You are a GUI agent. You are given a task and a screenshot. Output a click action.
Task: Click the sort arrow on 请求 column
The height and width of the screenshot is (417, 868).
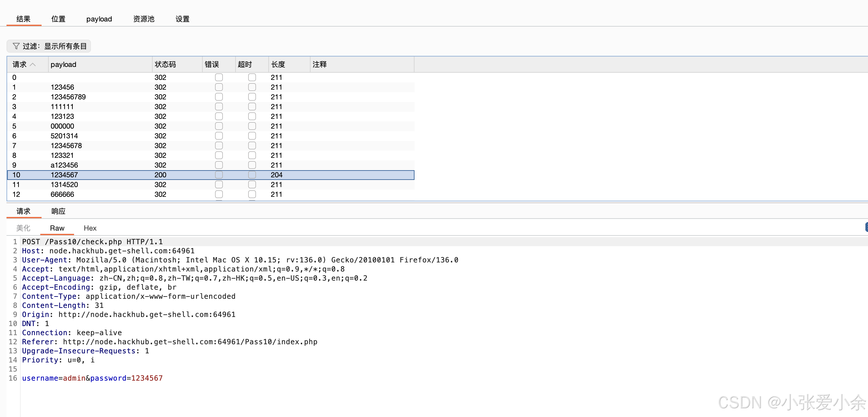coord(33,64)
